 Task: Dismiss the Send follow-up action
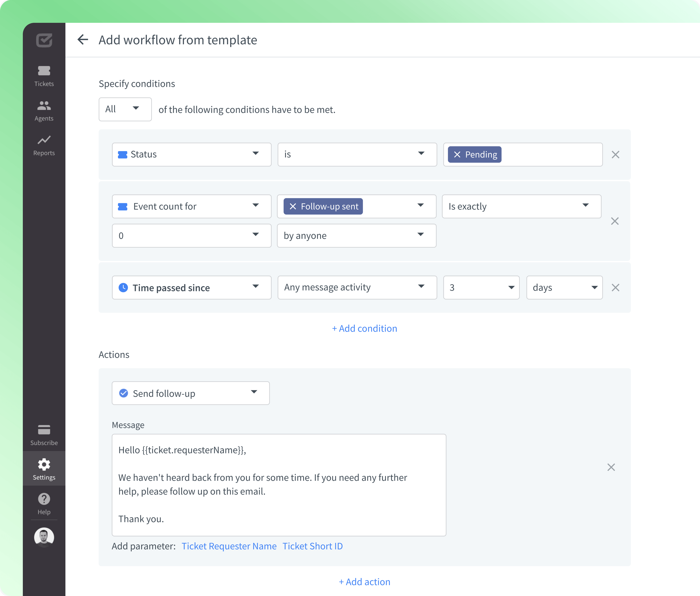[x=611, y=467]
